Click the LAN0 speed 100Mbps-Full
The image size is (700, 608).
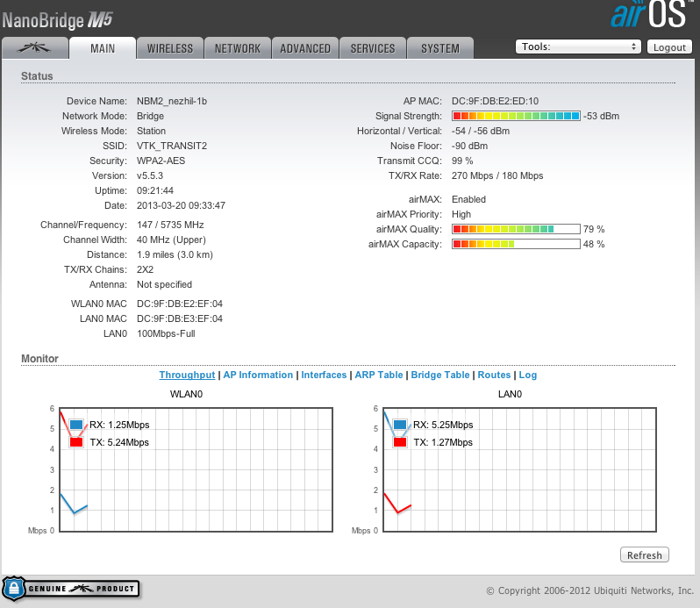[x=166, y=334]
